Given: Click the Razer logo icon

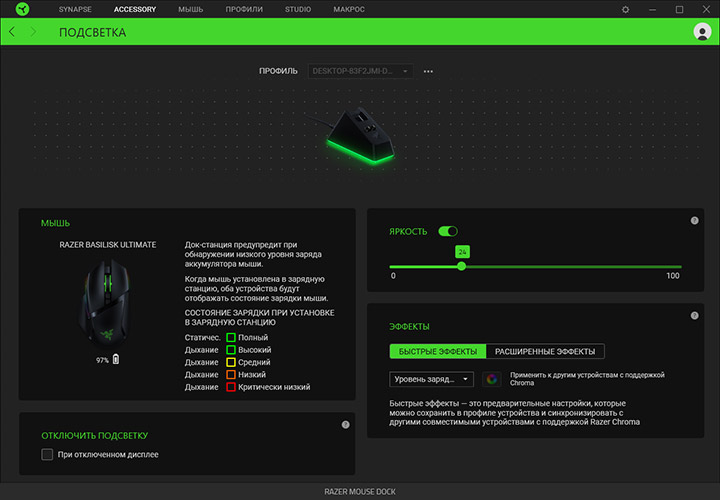Looking at the screenshot, I should pos(22,9).
